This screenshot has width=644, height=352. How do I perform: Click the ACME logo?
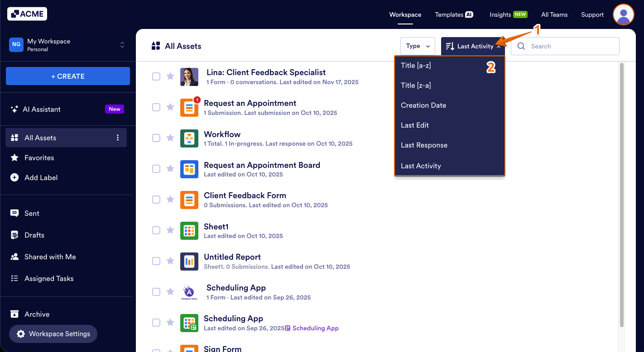[x=27, y=14]
